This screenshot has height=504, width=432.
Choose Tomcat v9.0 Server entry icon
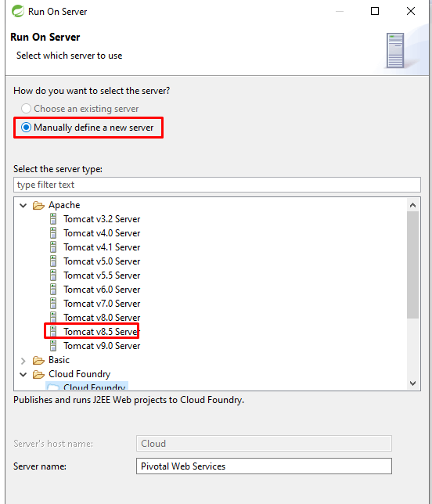pyautogui.click(x=53, y=346)
